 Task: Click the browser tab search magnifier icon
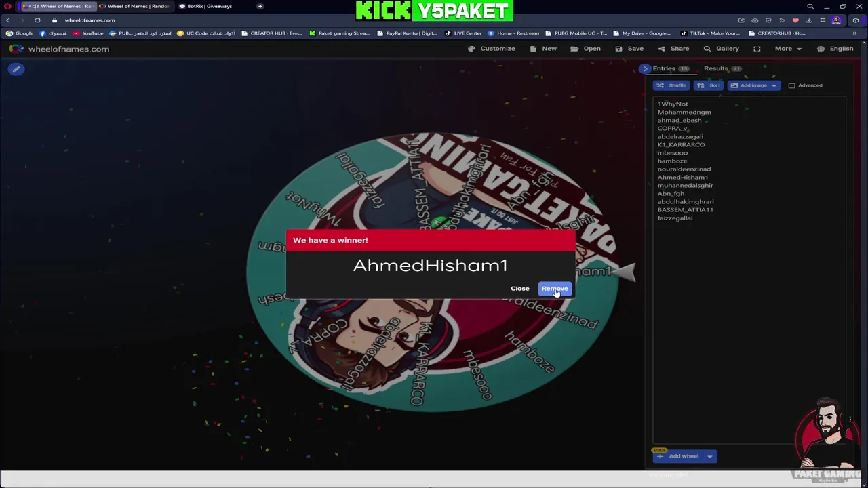(810, 7)
